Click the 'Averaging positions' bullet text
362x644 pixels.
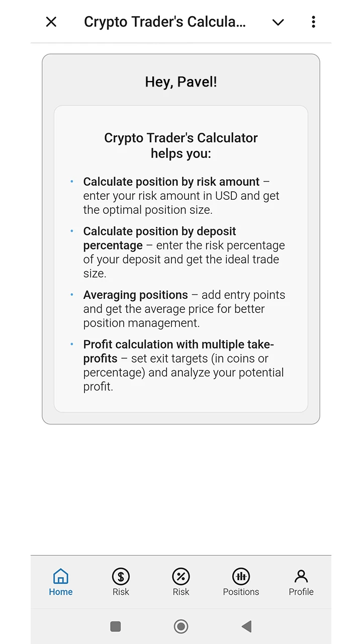(136, 295)
